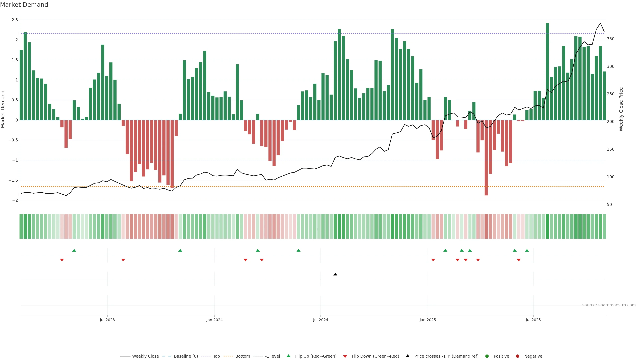Click the black triangle icon in the legend

coord(408,356)
